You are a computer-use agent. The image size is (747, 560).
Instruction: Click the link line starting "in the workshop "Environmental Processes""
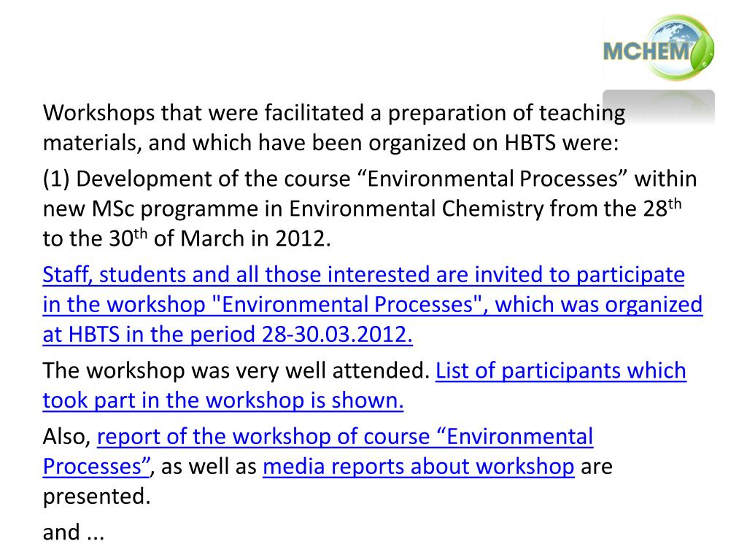373,305
